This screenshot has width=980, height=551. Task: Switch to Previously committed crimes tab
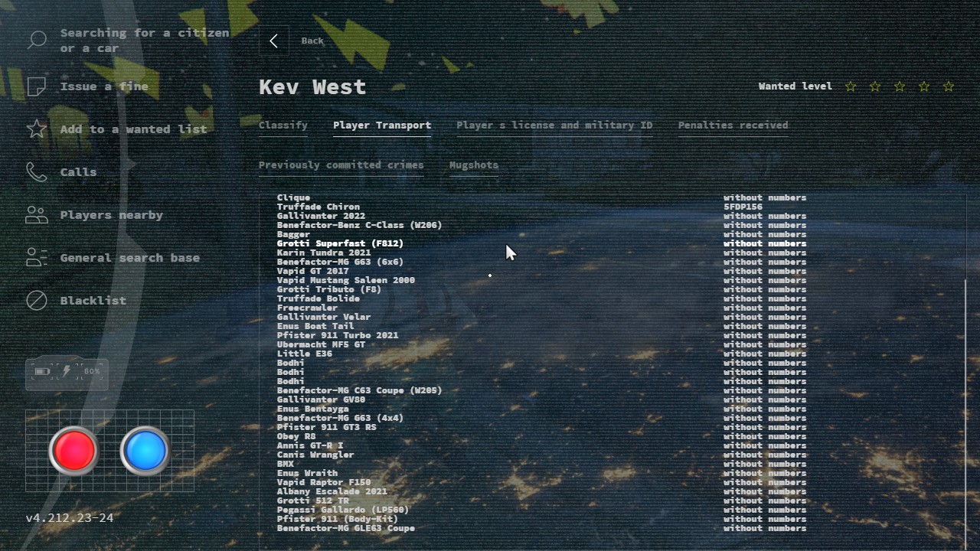tap(341, 165)
